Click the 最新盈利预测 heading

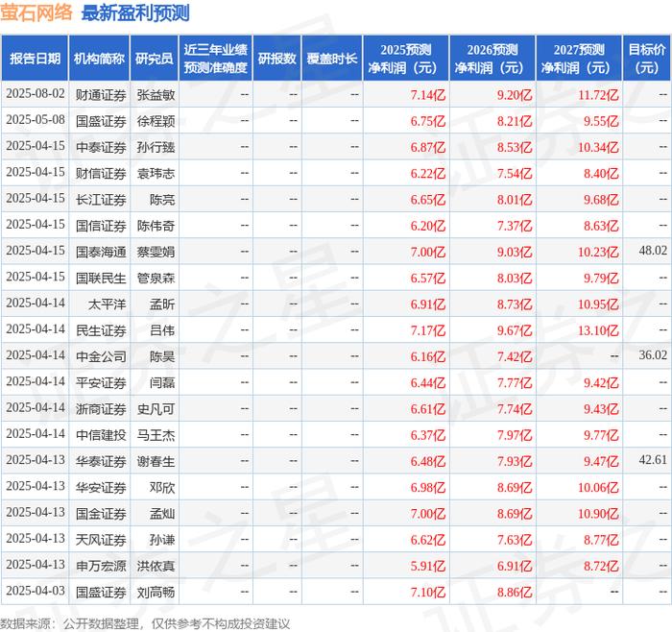coord(135,12)
